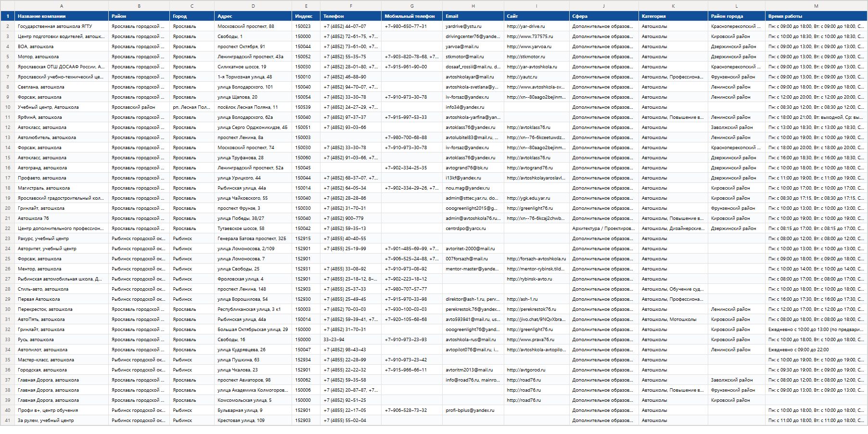868x434 pixels.
Task: Select cell 'ВОА, автошкола'
Action: coord(62,47)
